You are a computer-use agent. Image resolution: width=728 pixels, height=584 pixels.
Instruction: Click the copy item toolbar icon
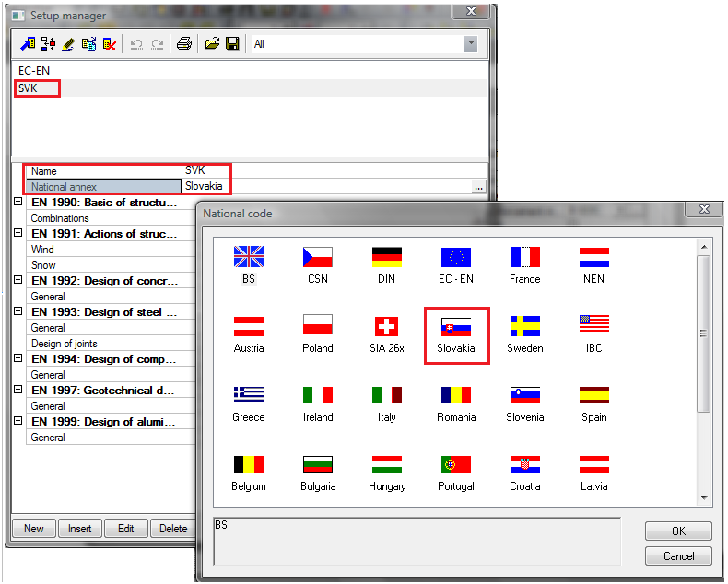coord(89,44)
